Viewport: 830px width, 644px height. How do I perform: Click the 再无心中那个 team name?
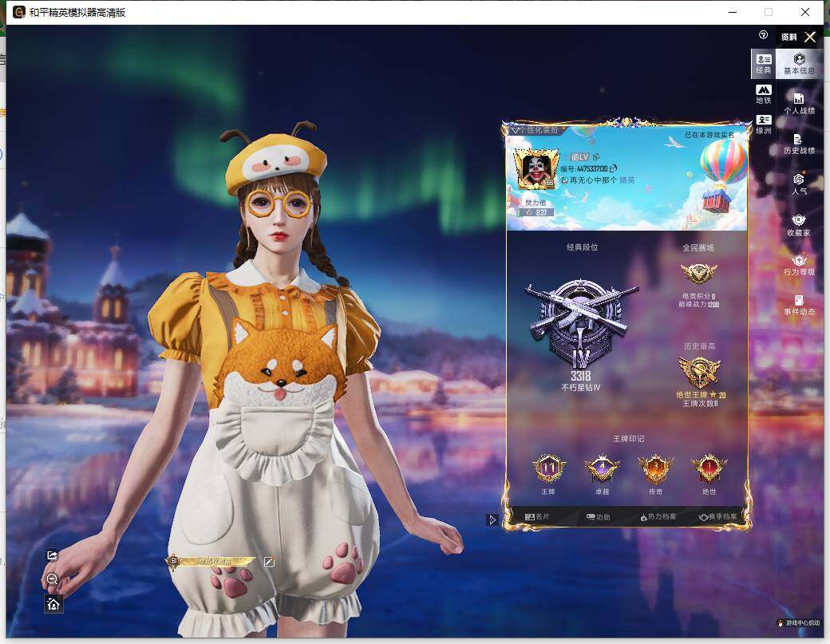coord(594,180)
